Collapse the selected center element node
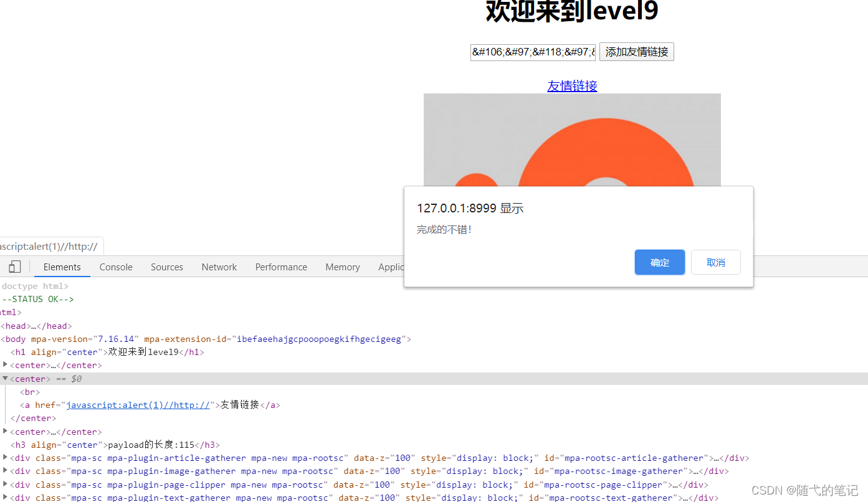Screen dimensions: 868x502 tap(5, 378)
